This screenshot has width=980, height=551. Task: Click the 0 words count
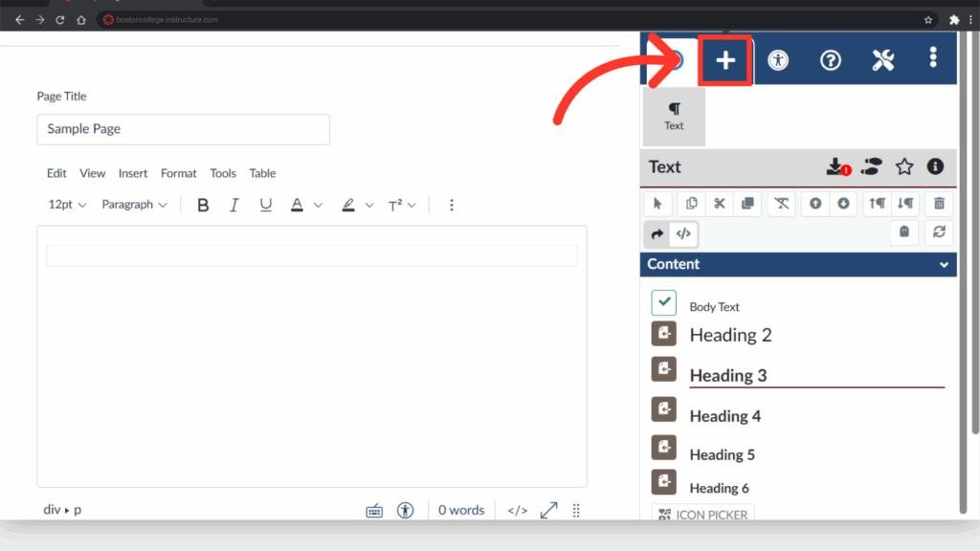[461, 511]
